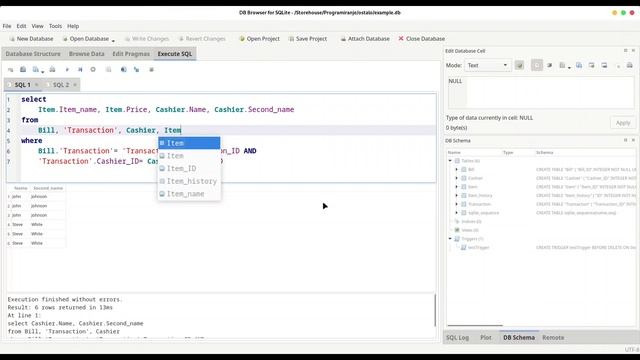Click the print icon in Edit Database Cell
The width and height of the screenshot is (640, 360).
[629, 65]
